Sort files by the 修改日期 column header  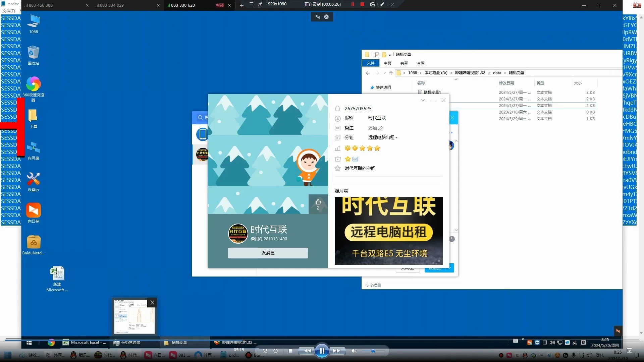(506, 83)
